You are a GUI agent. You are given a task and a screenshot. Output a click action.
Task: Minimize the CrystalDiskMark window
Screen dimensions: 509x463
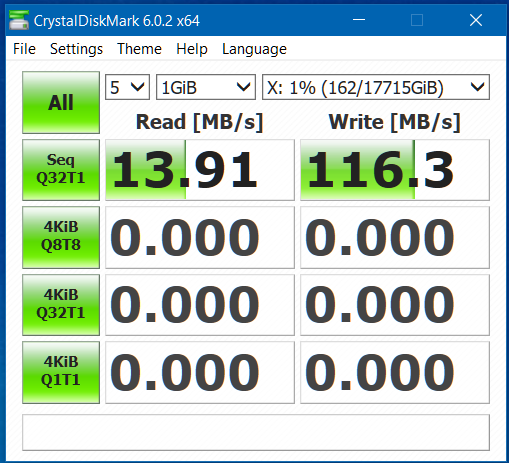point(359,20)
